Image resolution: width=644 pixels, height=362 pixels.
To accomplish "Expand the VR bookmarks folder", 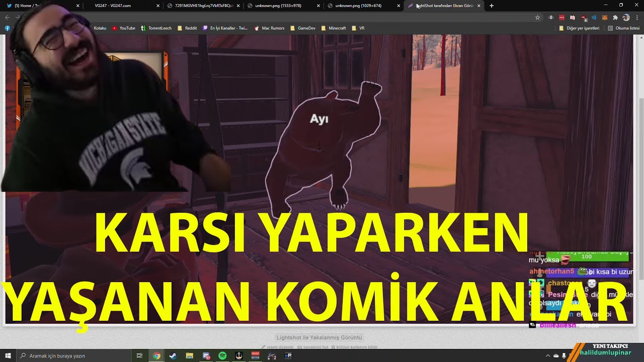I will [358, 28].
